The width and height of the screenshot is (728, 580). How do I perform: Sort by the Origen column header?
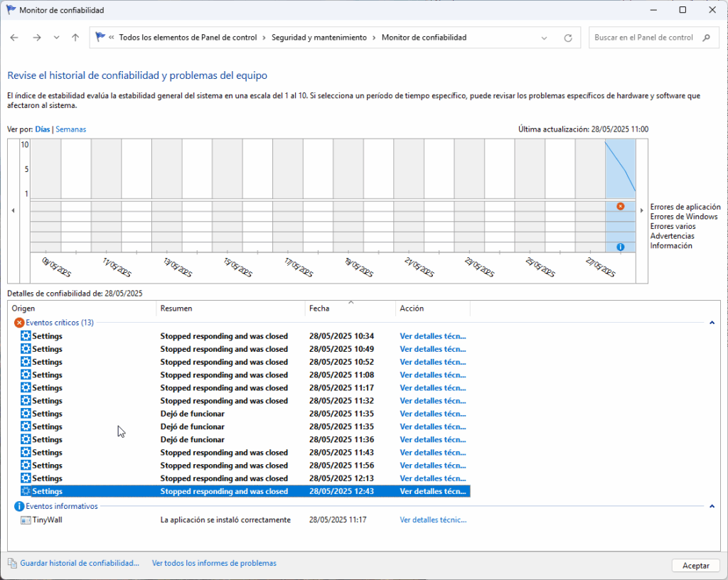click(x=82, y=308)
